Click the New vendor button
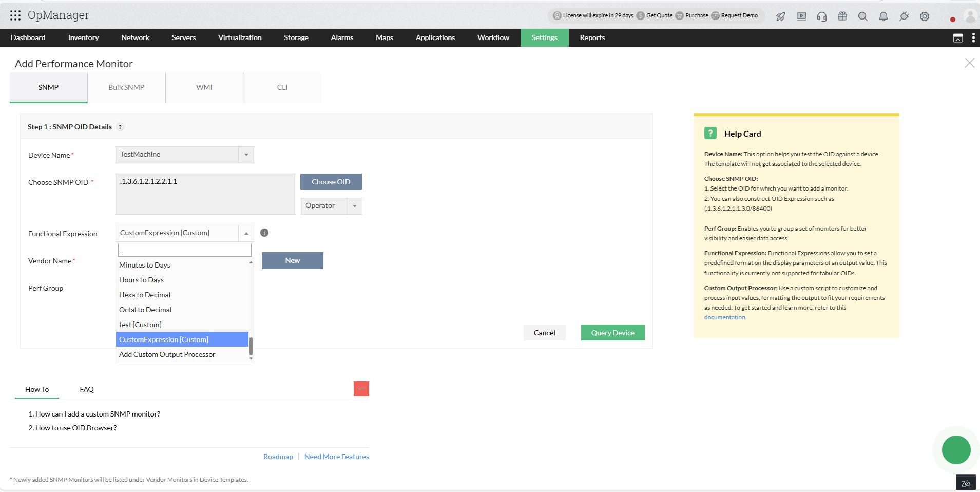Image resolution: width=980 pixels, height=492 pixels. [x=293, y=260]
